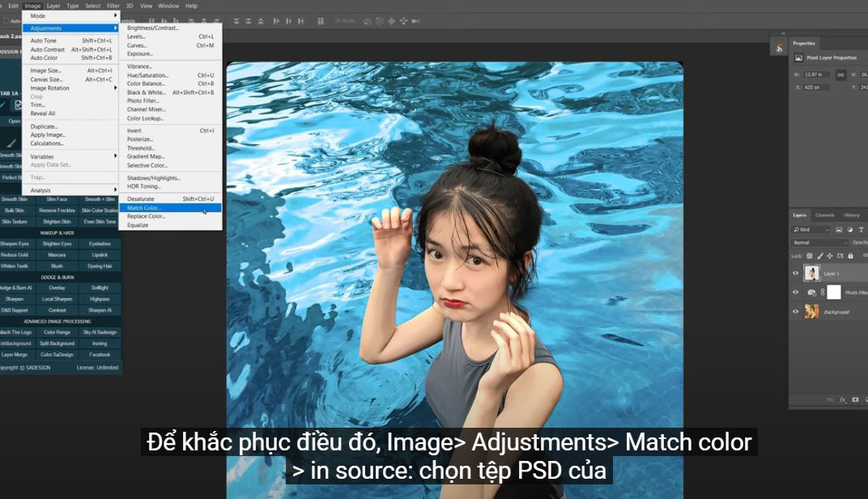Click the Local Sharpen button
This screenshot has width=868, height=499.
[57, 299]
